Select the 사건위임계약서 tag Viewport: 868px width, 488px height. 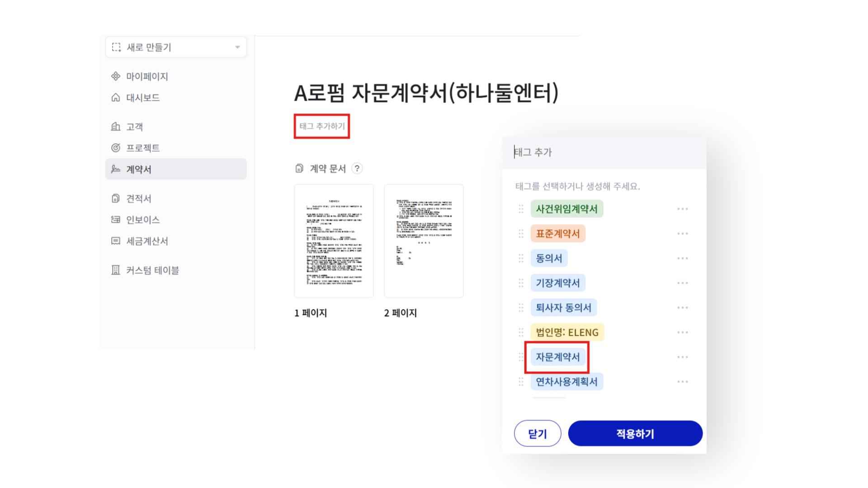point(566,209)
